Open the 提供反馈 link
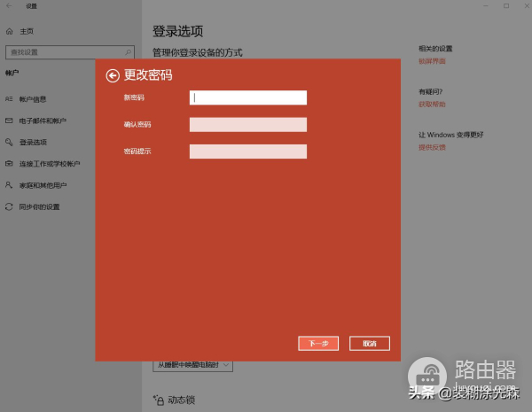Viewport: 532px width, 412px height. click(x=432, y=147)
